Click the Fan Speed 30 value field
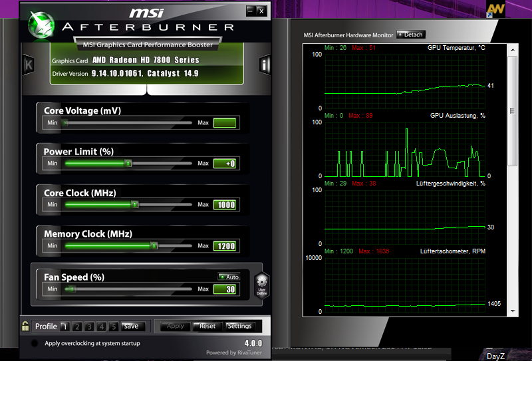 [225, 289]
